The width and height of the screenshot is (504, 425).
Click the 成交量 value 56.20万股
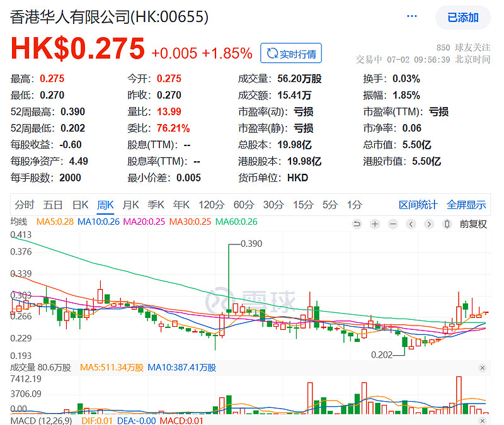point(300,79)
